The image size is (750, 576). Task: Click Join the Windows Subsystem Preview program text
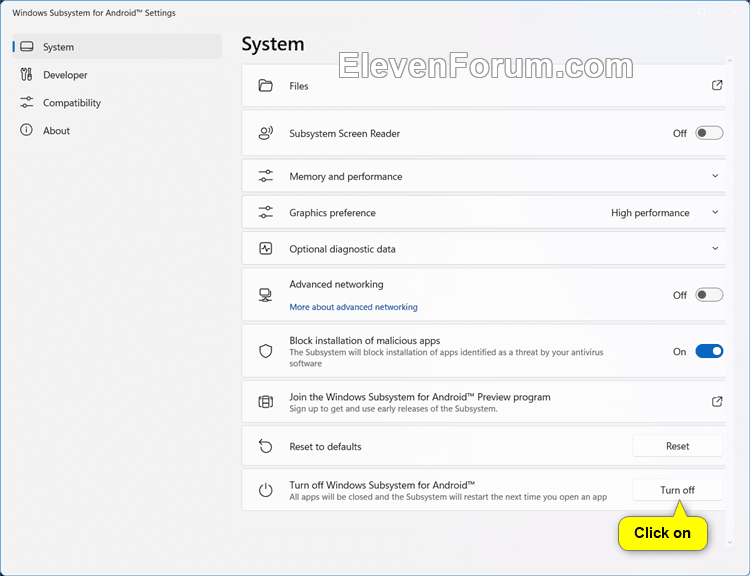419,397
